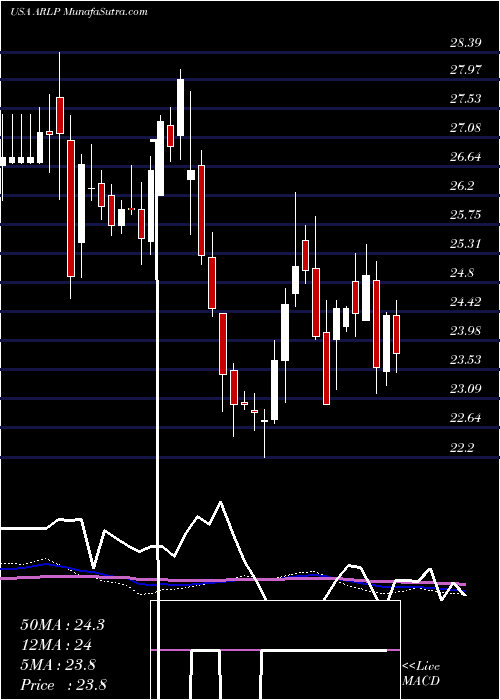Click the 23.09 price axis label

[466, 389]
